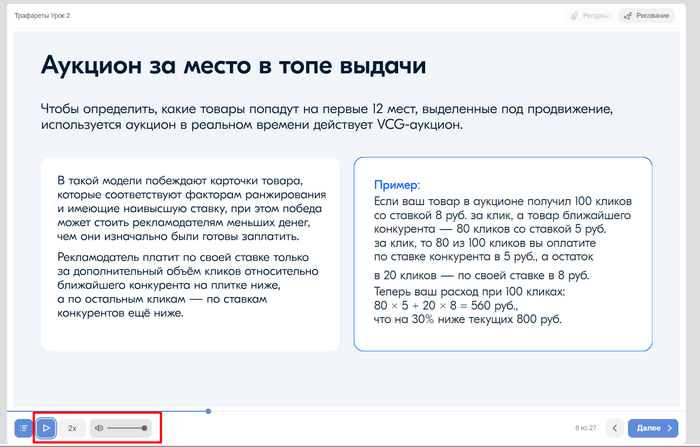The height and width of the screenshot is (447, 700).
Task: Click the slide heading about the auction
Action: 234,67
